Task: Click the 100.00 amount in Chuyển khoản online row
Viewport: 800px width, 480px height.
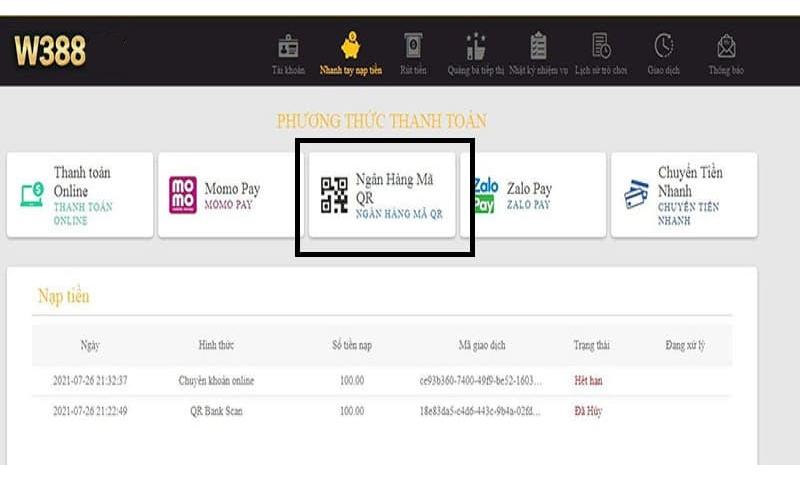Action: pyautogui.click(x=352, y=381)
